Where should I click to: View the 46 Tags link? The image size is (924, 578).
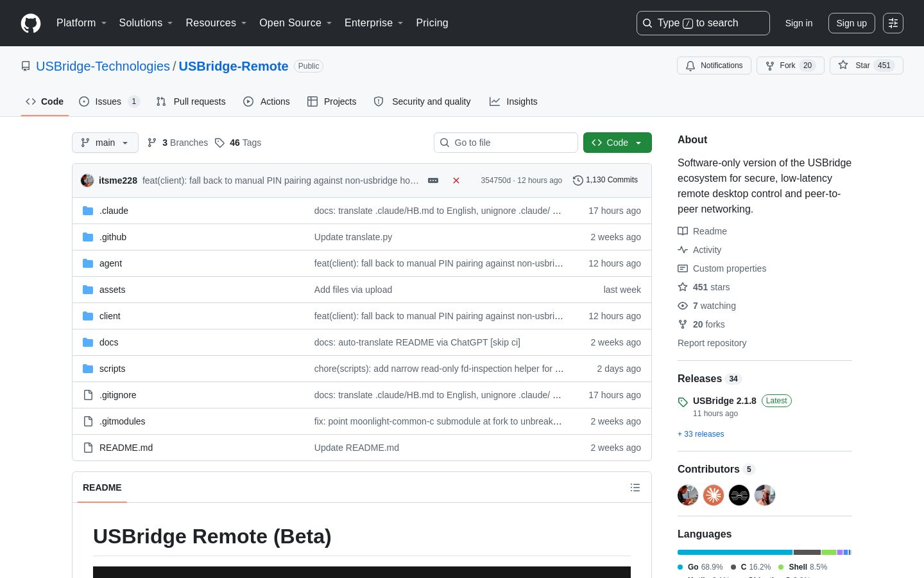(x=238, y=143)
